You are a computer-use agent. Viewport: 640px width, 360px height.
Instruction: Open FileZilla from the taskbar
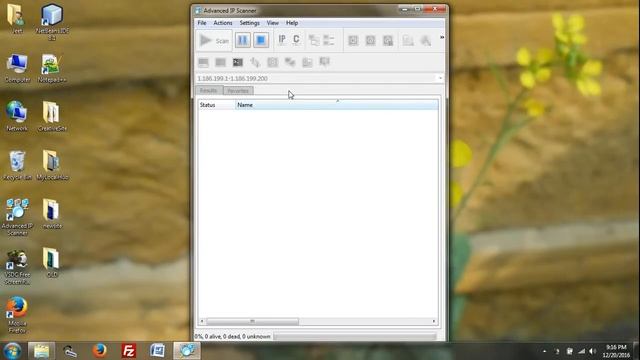click(129, 351)
